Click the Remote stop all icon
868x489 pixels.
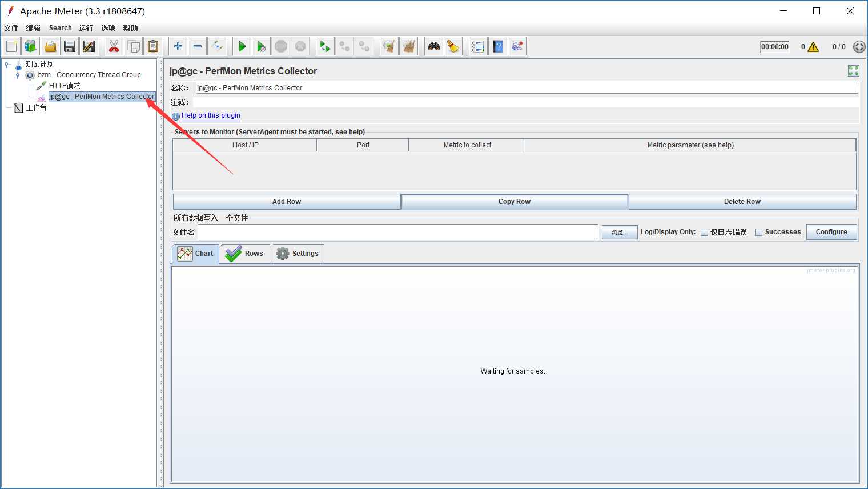coord(345,46)
